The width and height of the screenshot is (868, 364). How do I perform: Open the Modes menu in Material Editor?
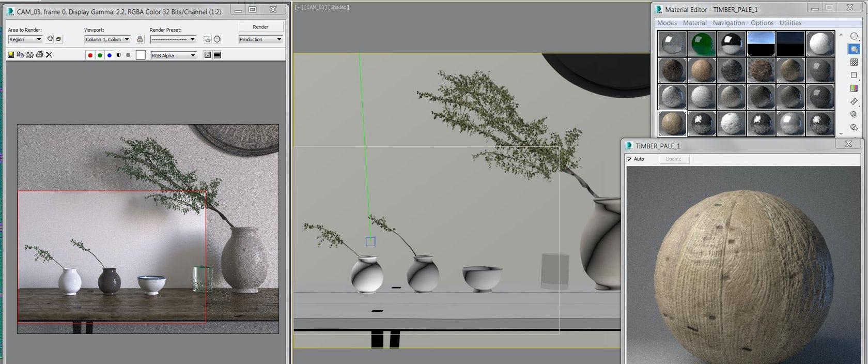(667, 23)
